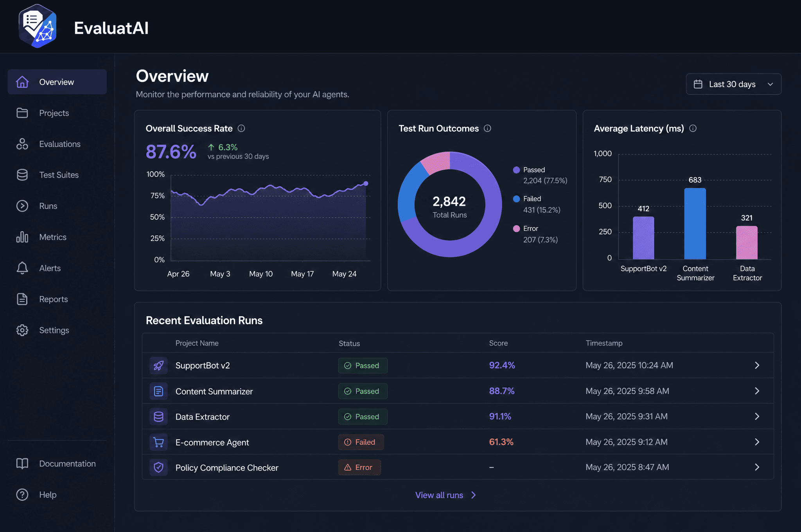The height and width of the screenshot is (532, 801).
Task: Navigate to Runs in the sidebar
Action: (48, 206)
